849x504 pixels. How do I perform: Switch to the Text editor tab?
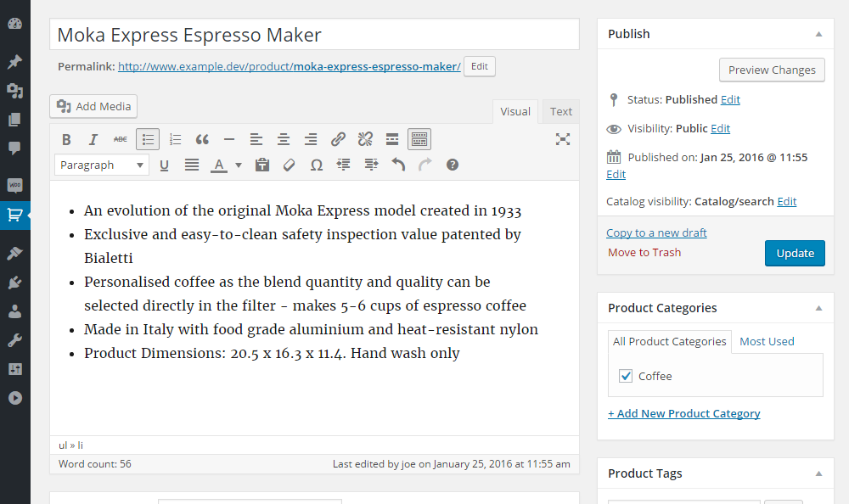pyautogui.click(x=560, y=111)
